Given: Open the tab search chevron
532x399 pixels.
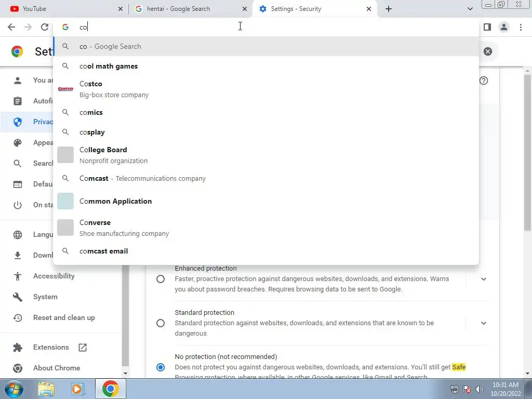Looking at the screenshot, I should click(x=470, y=9).
